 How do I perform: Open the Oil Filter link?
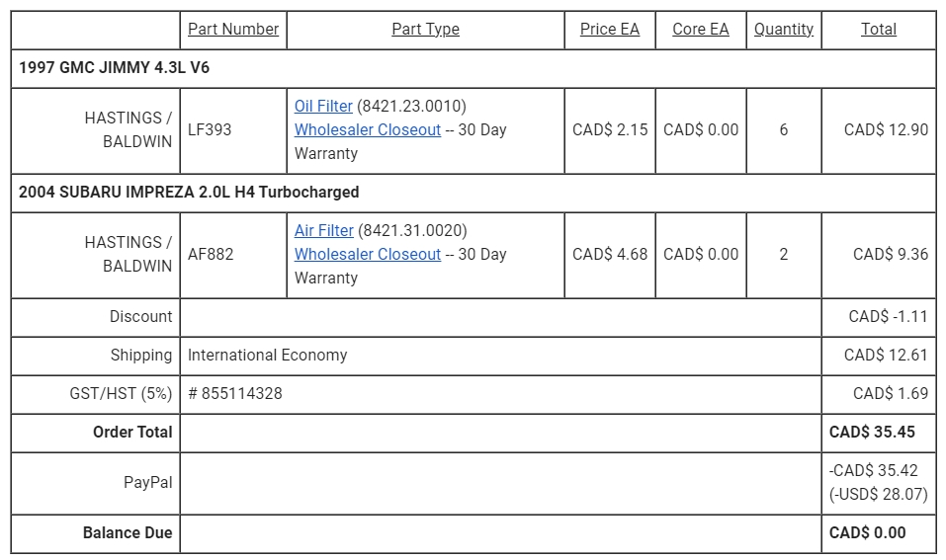coord(323,106)
